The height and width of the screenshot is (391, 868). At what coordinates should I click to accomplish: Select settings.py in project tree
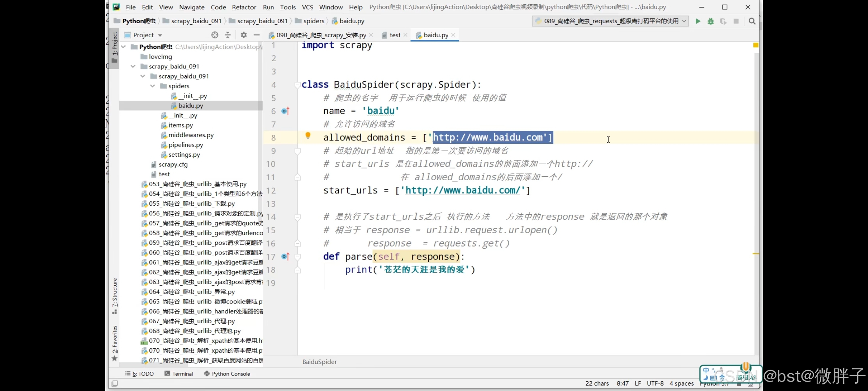tap(184, 155)
